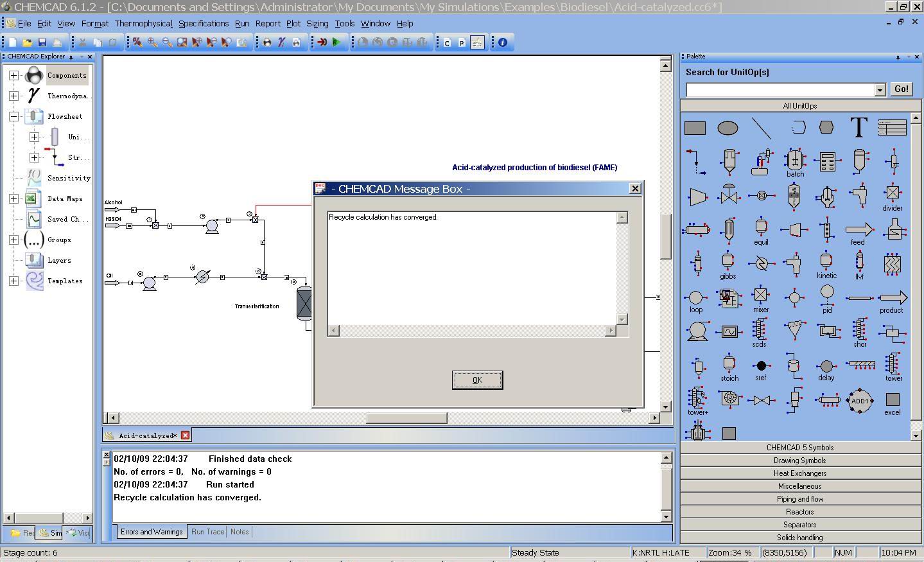Viewport: 924px width, 562px height.
Task: Click the Save diskette toolbar icon
Action: coord(42,42)
